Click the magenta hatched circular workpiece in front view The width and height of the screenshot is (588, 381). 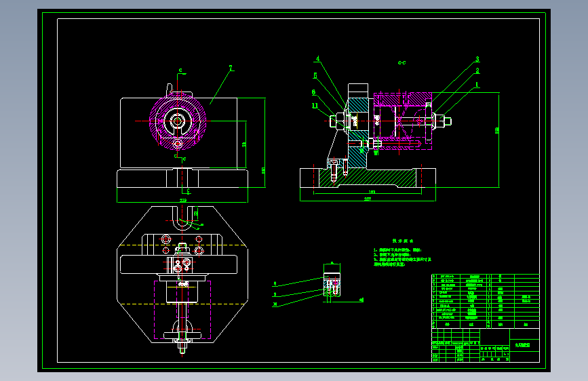coord(178,121)
